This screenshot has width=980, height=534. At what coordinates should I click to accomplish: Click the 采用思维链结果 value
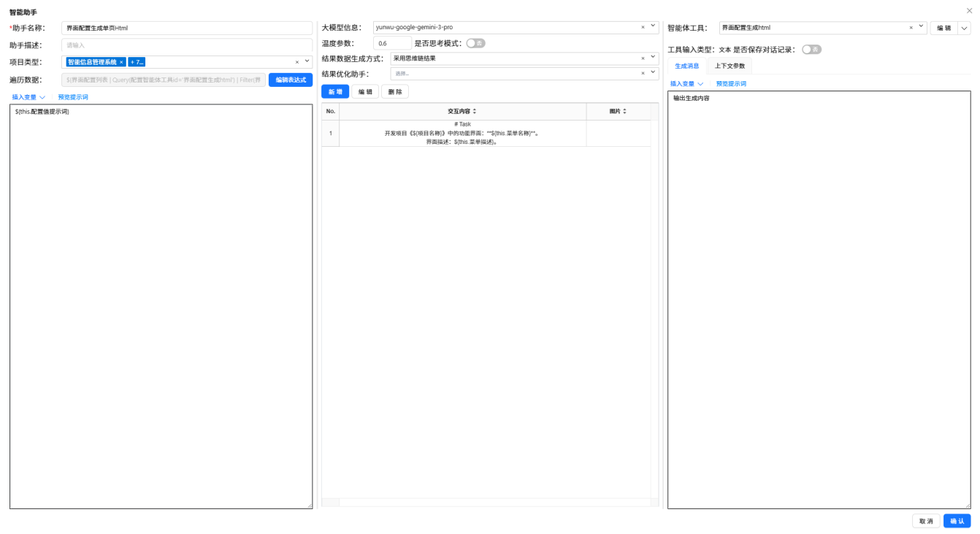[415, 58]
